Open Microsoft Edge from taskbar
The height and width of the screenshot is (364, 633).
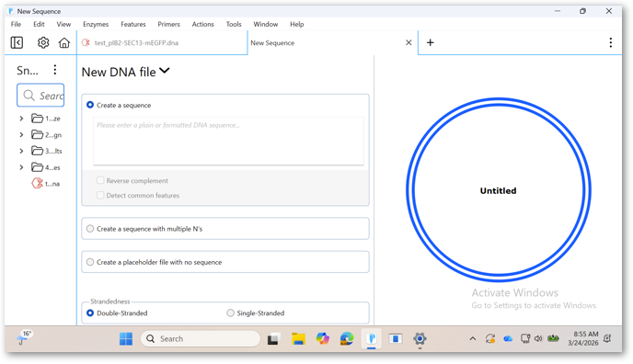[x=347, y=339]
